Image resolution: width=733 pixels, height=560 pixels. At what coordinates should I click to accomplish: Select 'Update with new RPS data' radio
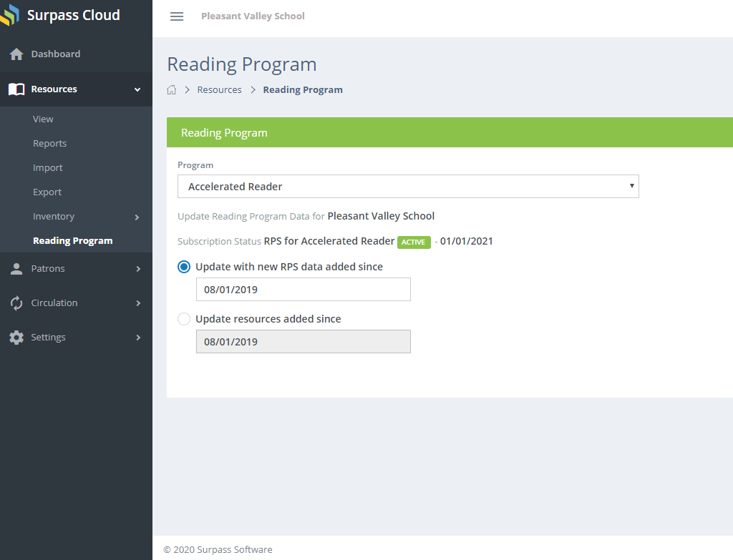(x=184, y=267)
